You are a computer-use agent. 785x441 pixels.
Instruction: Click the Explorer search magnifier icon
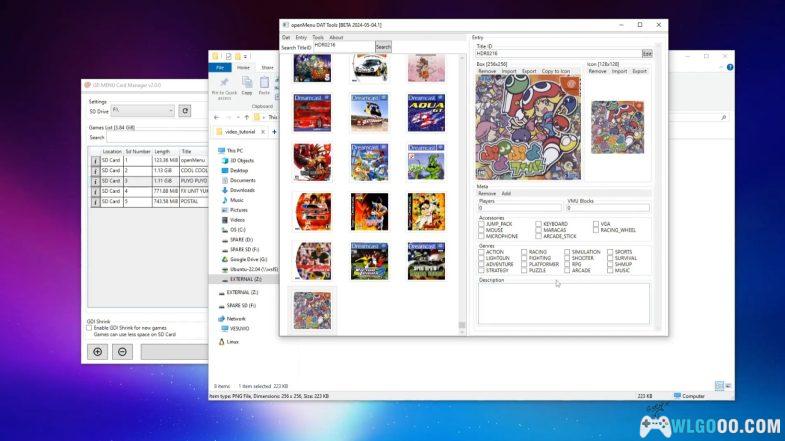[x=723, y=118]
